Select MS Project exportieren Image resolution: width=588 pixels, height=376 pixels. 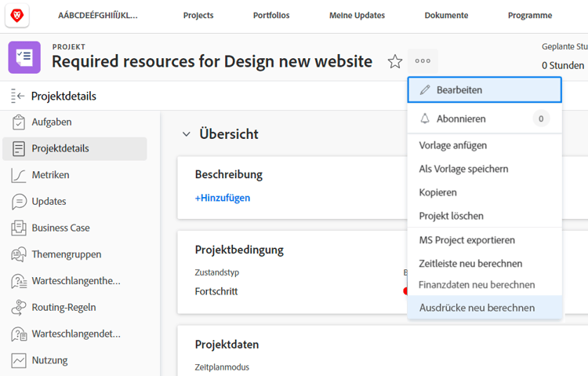click(485, 240)
